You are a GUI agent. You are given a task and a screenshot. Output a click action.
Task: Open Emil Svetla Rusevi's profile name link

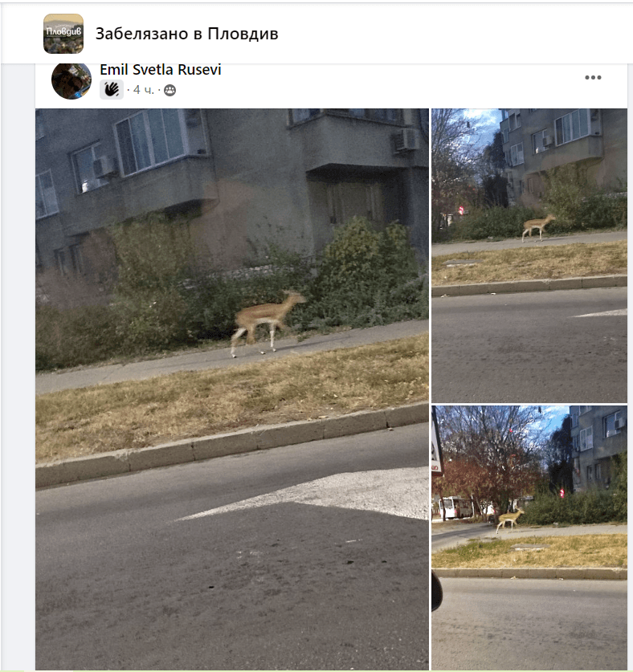[161, 69]
